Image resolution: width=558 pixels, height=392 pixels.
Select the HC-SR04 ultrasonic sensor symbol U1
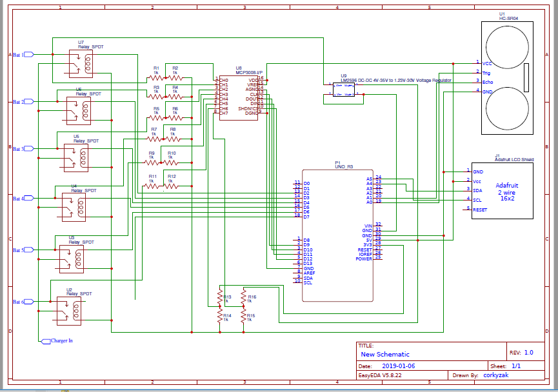tap(506, 77)
